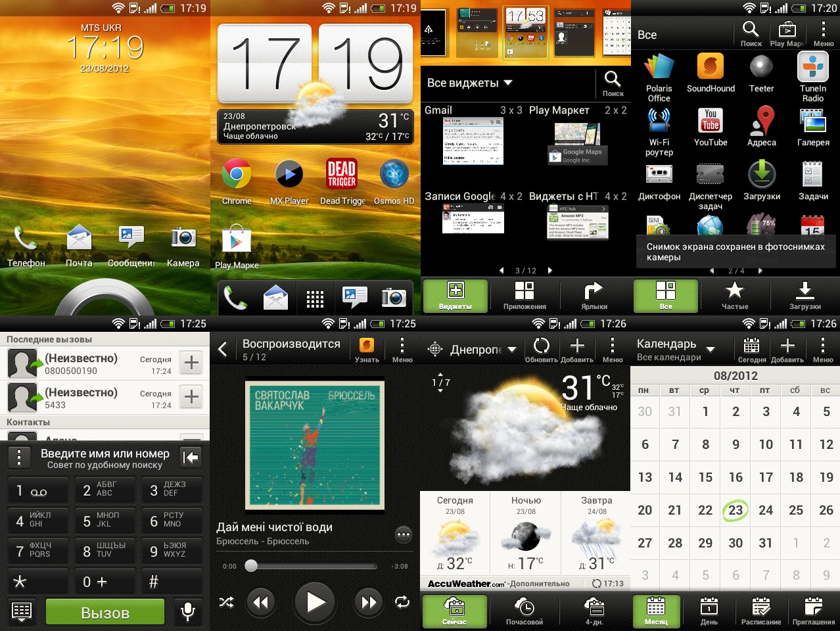
Task: Open Диспетчер задач app
Action: click(x=711, y=175)
